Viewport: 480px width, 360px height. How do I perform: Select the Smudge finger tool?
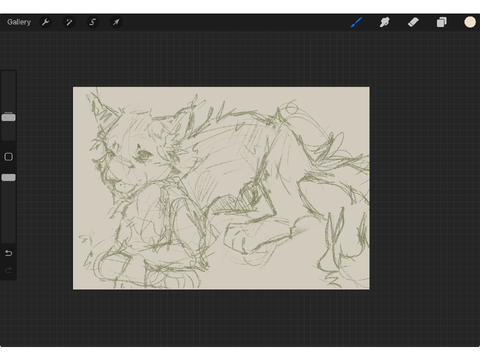pos(385,22)
